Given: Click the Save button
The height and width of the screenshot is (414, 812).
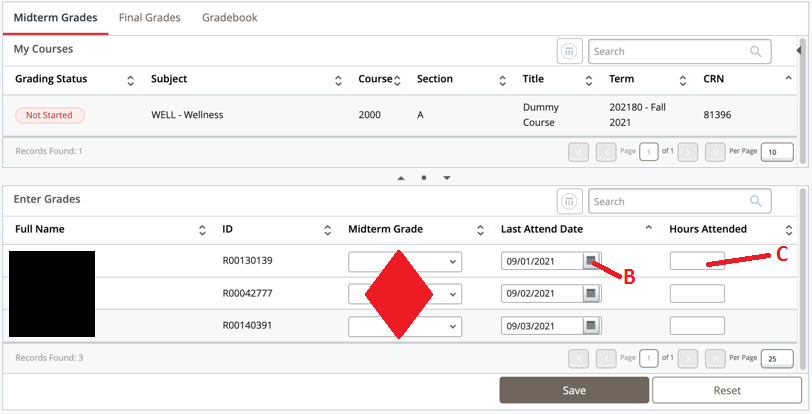Looking at the screenshot, I should pos(574,390).
